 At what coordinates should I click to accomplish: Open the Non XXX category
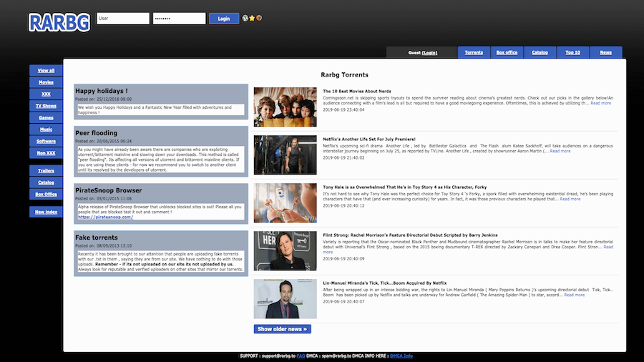46,153
